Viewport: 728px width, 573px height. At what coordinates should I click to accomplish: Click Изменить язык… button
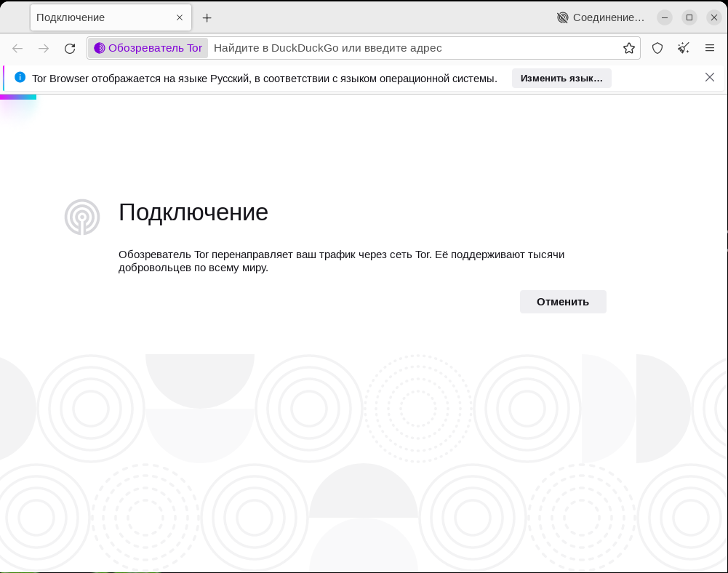point(561,79)
